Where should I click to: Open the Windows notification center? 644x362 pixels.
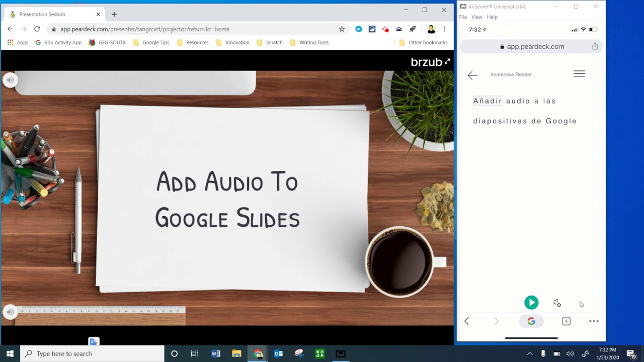[631, 354]
